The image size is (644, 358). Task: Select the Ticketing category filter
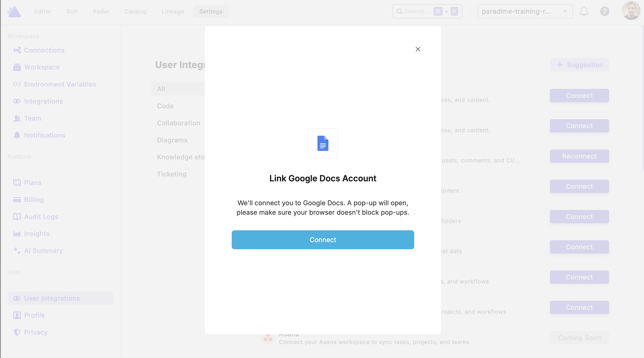171,174
